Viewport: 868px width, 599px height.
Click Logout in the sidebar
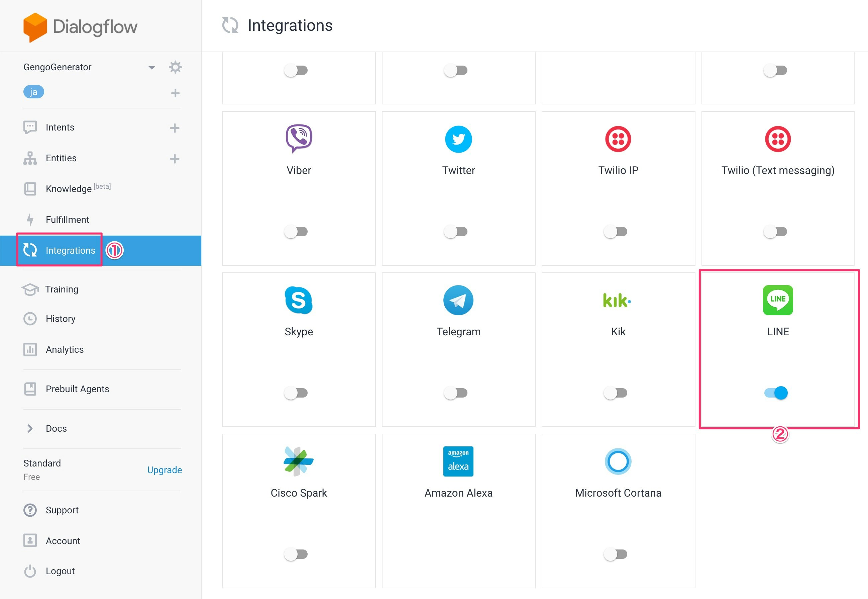pos(60,571)
